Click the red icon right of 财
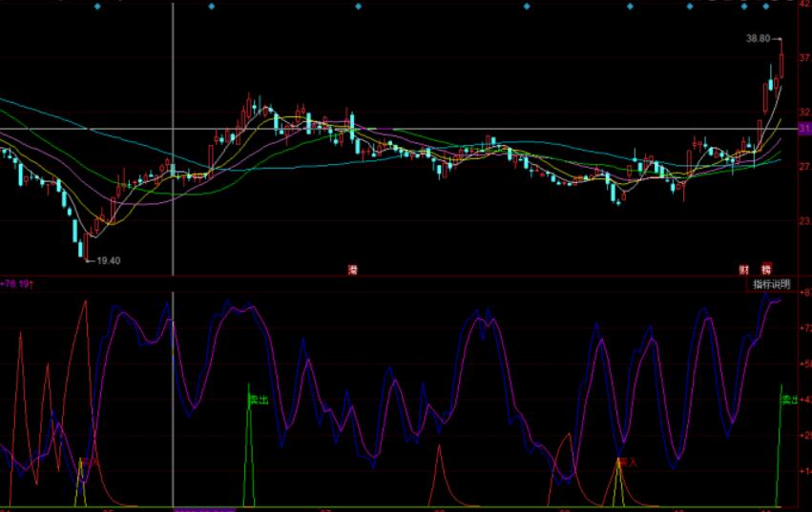The image size is (812, 512). [x=766, y=269]
